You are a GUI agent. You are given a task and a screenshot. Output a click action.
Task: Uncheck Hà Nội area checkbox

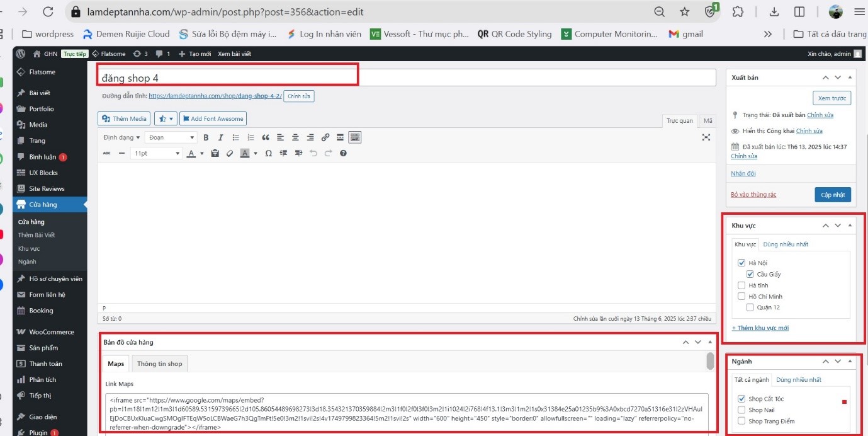click(741, 263)
